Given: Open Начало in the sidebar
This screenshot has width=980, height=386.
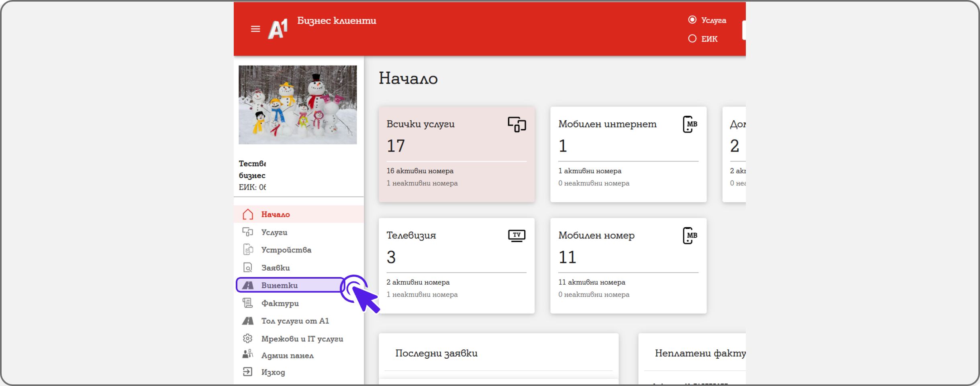Looking at the screenshot, I should coord(275,214).
